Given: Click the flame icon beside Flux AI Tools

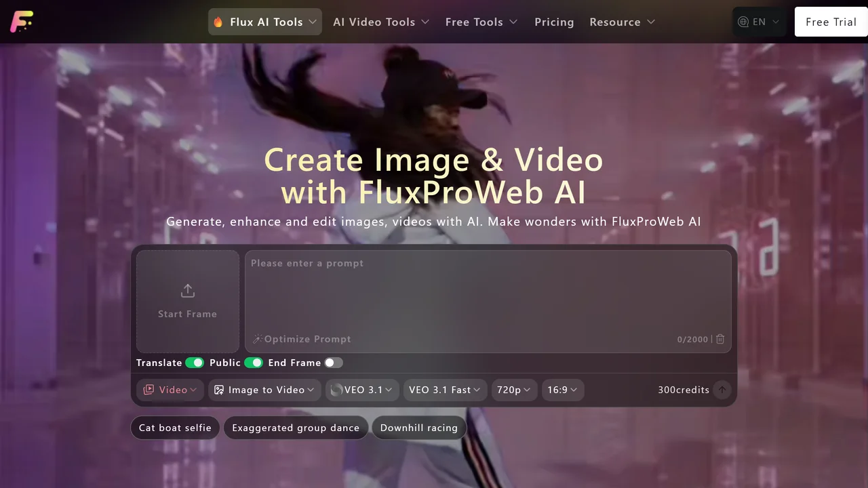Looking at the screenshot, I should point(218,22).
